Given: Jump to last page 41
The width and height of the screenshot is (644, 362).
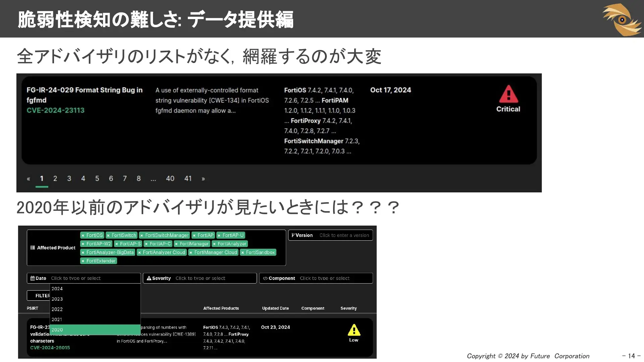Looking at the screenshot, I should 188,179.
